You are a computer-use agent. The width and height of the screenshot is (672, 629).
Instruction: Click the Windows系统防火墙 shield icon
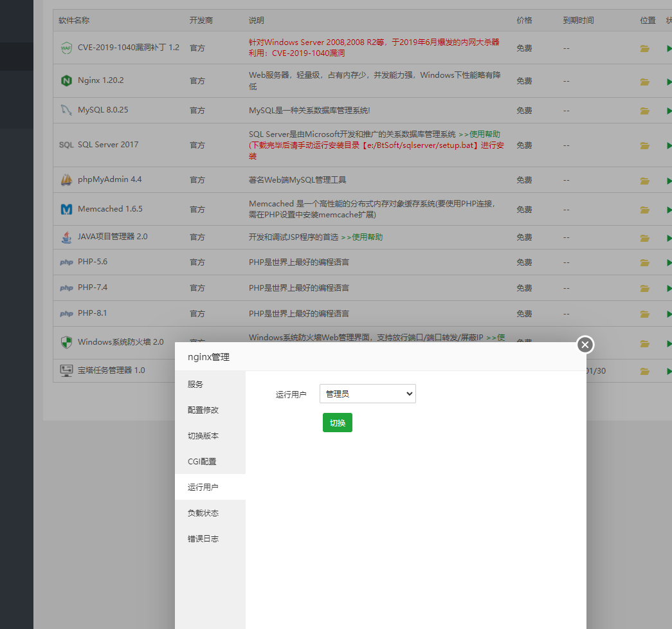[66, 342]
